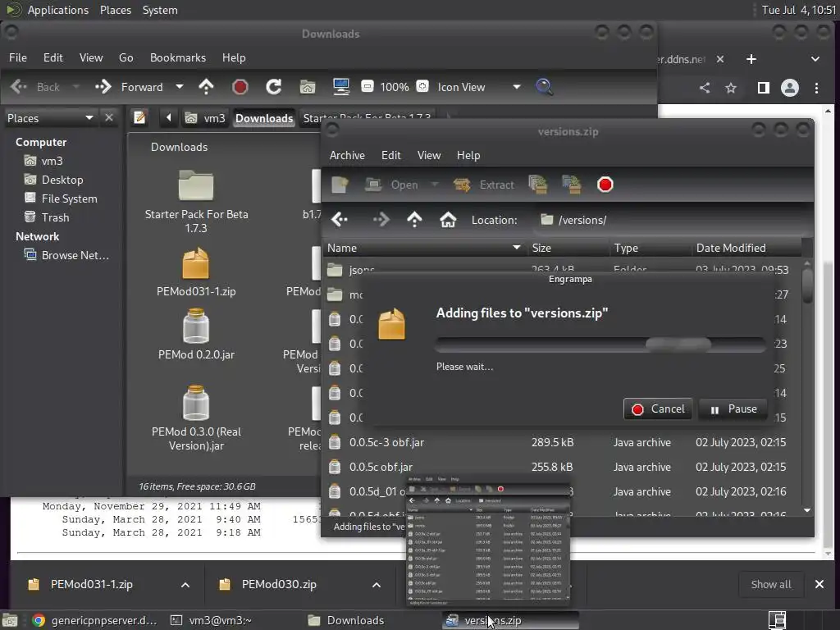Select File System in Places sidebar

pyautogui.click(x=61, y=199)
